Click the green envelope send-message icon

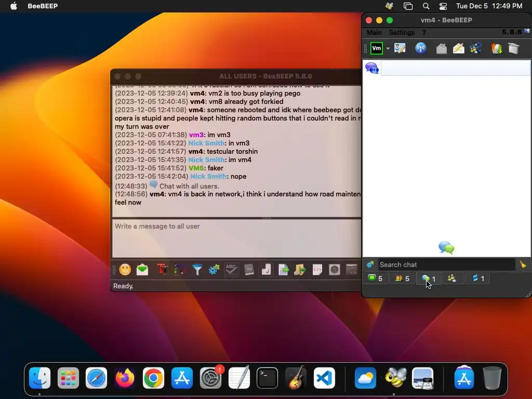142,270
